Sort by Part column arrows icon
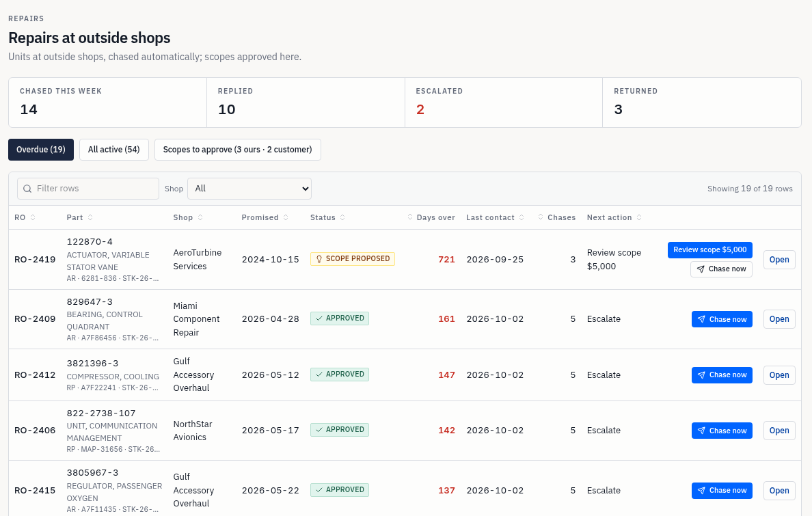Image resolution: width=812 pixels, height=516 pixels. coord(90,217)
